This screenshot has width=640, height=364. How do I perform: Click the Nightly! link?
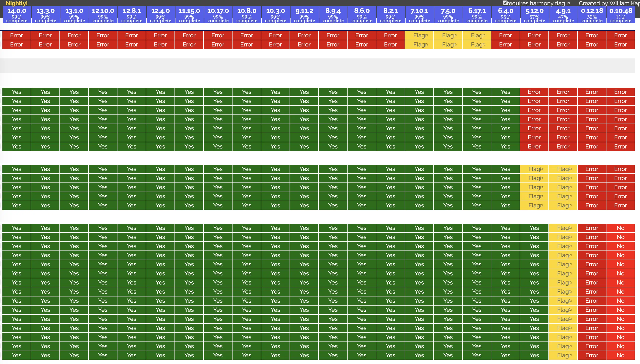[17, 3]
